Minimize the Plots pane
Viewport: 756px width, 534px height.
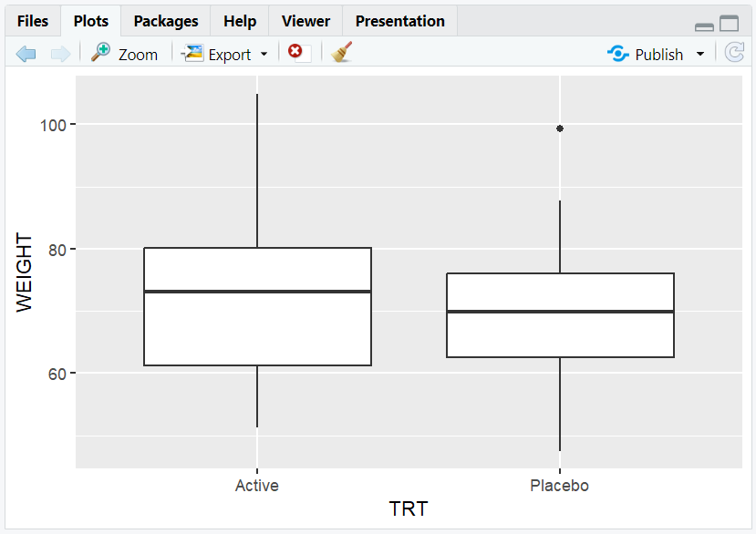coord(703,26)
